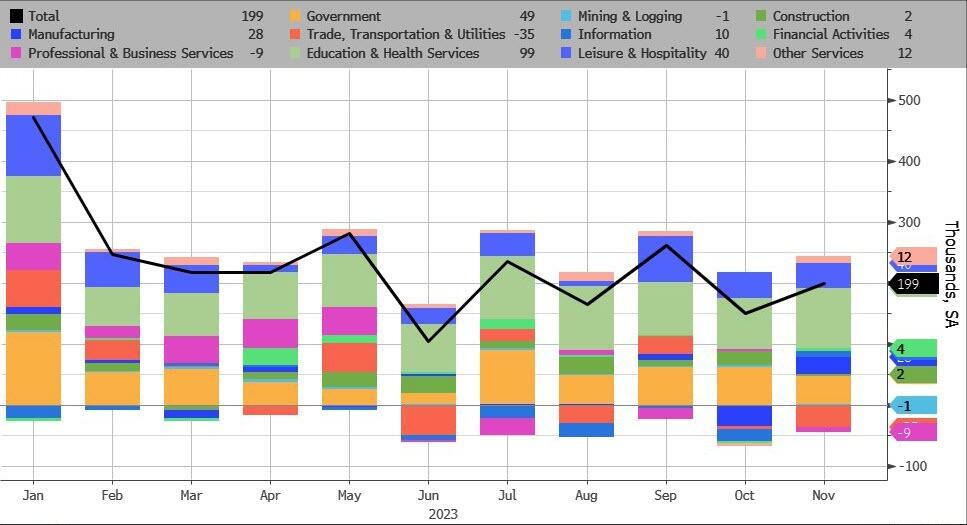Screen dimensions: 967x525
Task: Click the pink 12 value tag on axis
Action: [912, 257]
